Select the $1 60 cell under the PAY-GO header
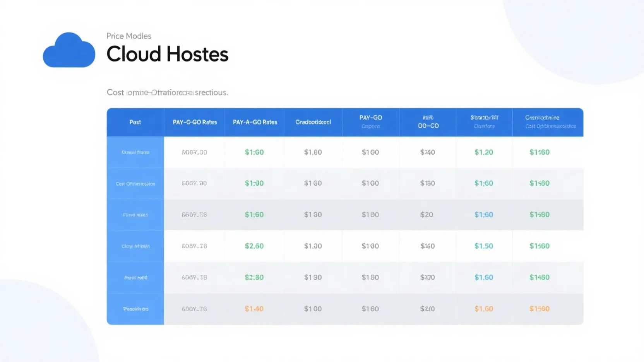This screenshot has width=644, height=362. tap(370, 309)
